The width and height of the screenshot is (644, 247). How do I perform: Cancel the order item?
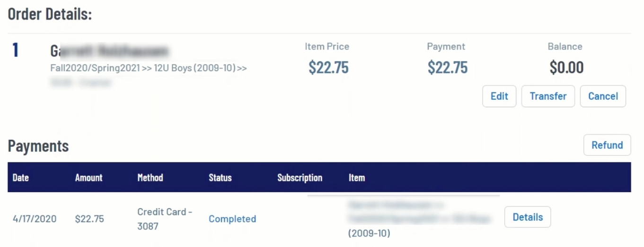pos(603,96)
